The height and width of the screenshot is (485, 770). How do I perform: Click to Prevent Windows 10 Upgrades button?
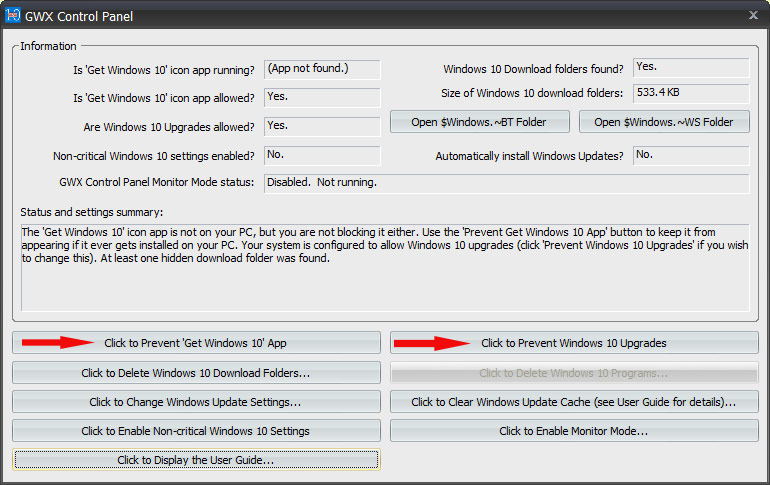click(574, 343)
